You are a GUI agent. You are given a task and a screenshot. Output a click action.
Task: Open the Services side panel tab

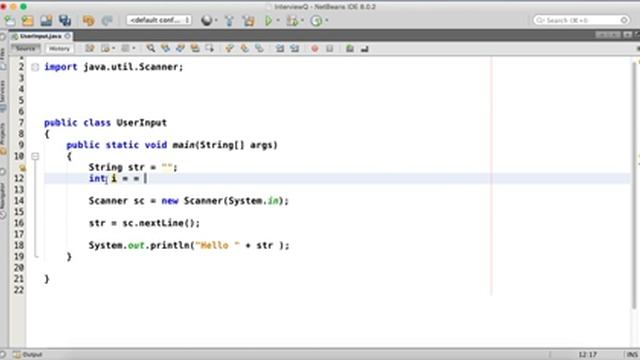(3, 95)
